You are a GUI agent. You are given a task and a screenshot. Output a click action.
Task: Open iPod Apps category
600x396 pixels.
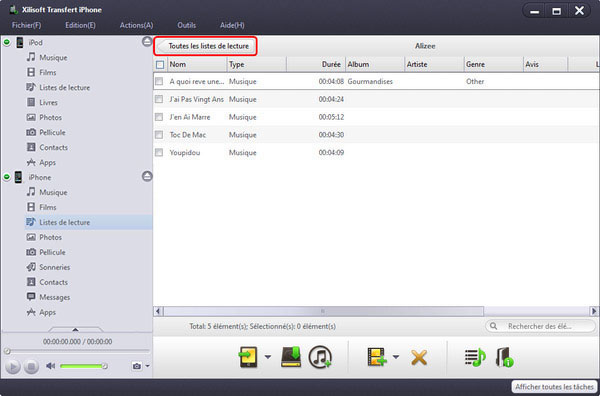coord(41,162)
